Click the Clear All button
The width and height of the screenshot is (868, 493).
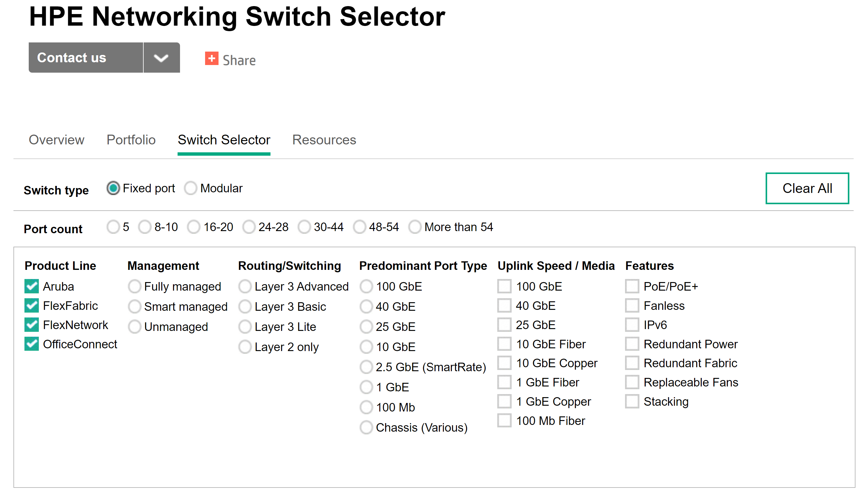tap(807, 188)
